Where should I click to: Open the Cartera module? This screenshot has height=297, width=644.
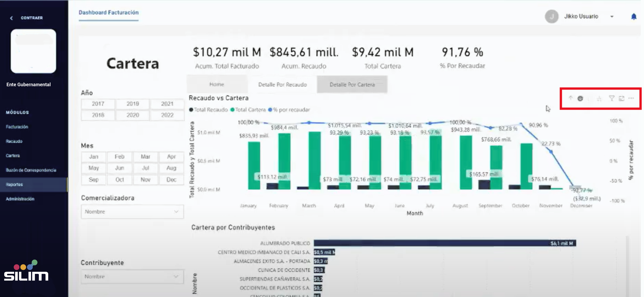click(x=13, y=156)
